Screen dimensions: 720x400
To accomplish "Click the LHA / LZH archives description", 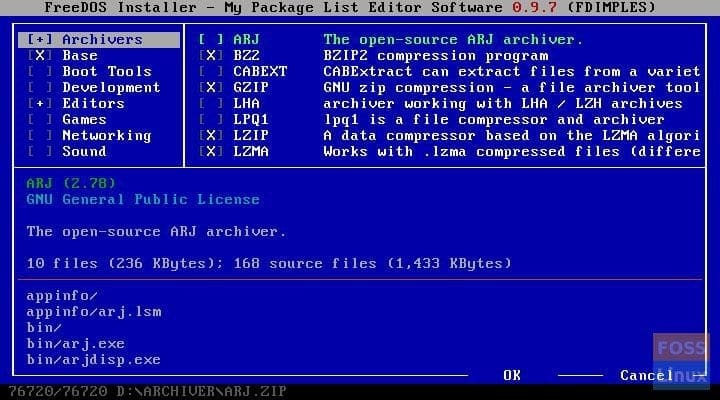I will click(x=503, y=104).
